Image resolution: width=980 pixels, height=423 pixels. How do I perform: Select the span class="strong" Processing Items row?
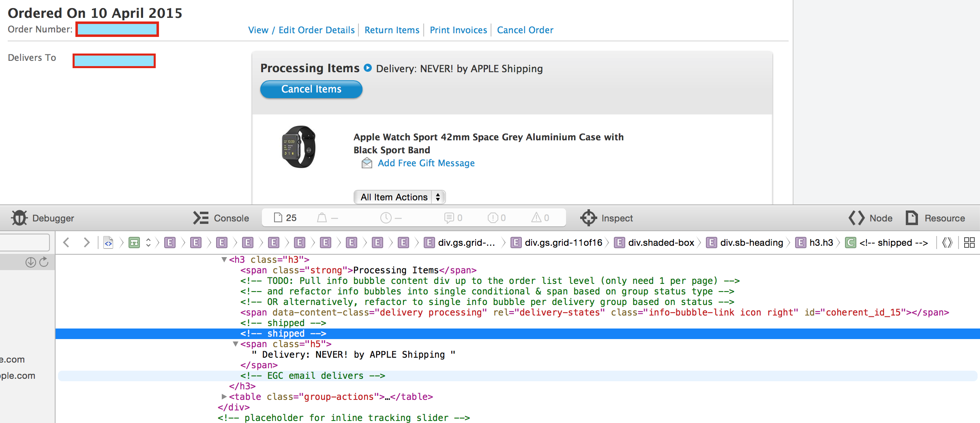point(358,270)
